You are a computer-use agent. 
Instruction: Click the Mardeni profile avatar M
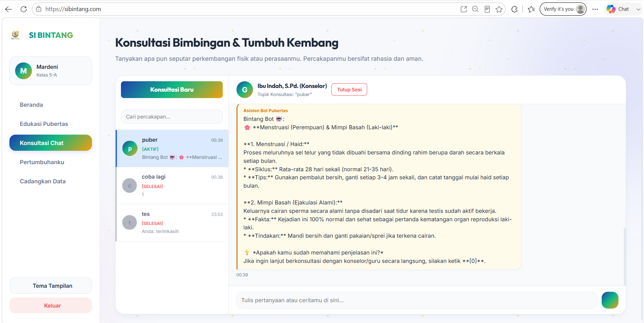click(24, 71)
